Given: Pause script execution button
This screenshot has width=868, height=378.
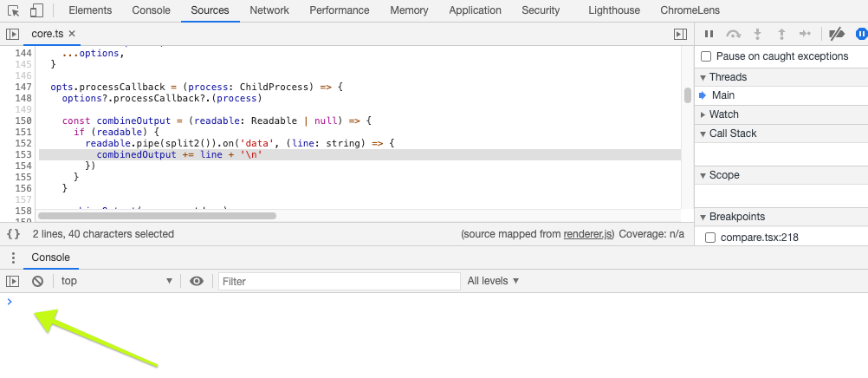Looking at the screenshot, I should [709, 34].
